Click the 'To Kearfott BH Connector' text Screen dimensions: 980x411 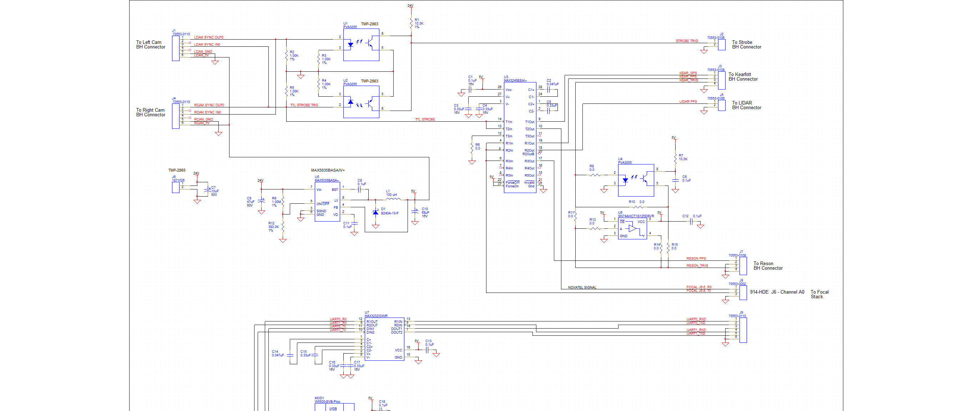[x=743, y=77]
